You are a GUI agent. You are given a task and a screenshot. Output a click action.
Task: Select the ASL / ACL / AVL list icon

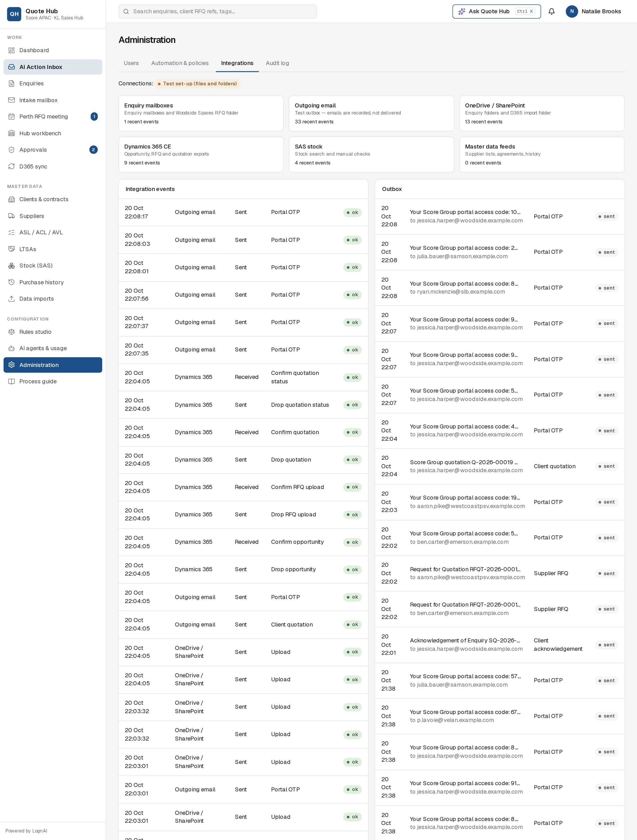pos(12,233)
